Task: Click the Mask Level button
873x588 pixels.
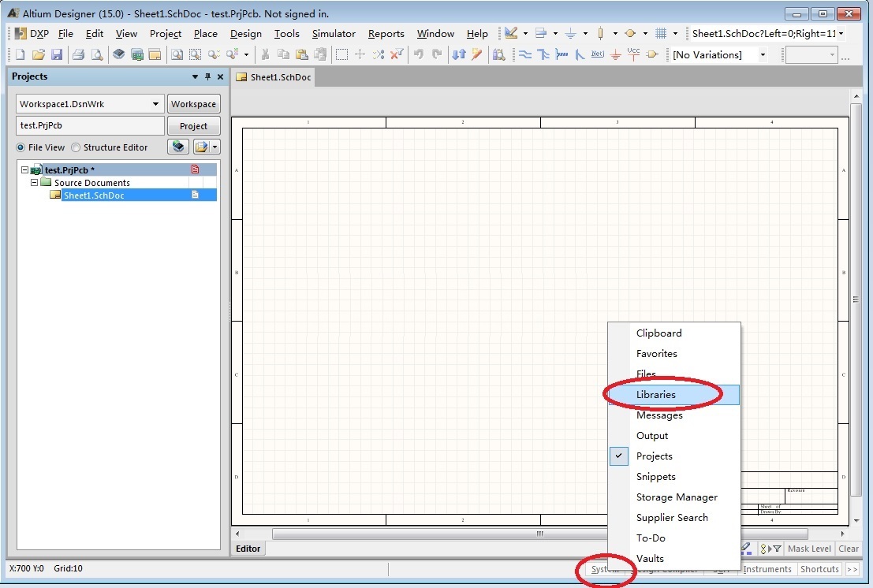Action: point(809,549)
